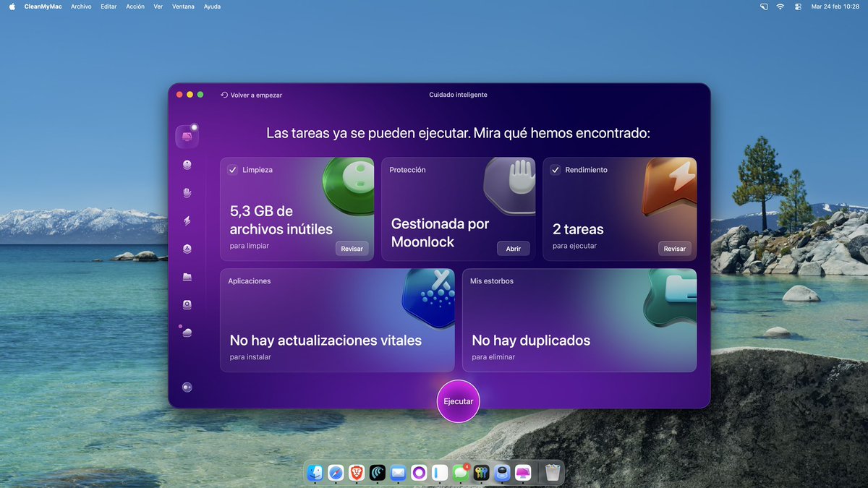The width and height of the screenshot is (868, 488).
Task: Open Performance lightning icon in sidebar
Action: point(187,221)
